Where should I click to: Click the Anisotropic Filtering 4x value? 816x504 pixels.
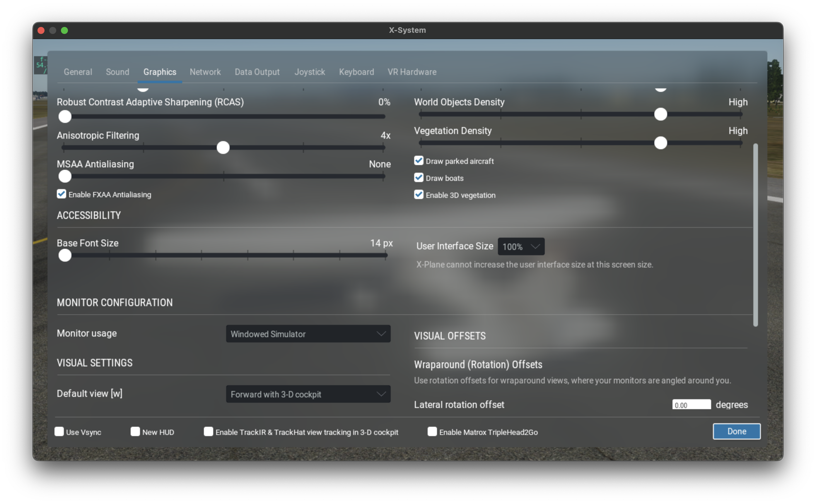coord(385,136)
